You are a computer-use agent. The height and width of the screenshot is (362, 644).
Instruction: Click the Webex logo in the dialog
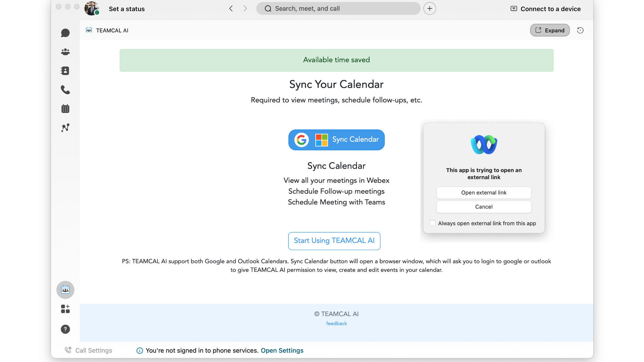484,145
